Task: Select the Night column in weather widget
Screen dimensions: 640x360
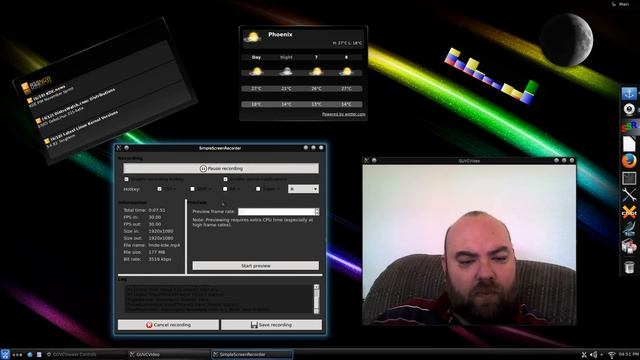Action: (x=286, y=57)
